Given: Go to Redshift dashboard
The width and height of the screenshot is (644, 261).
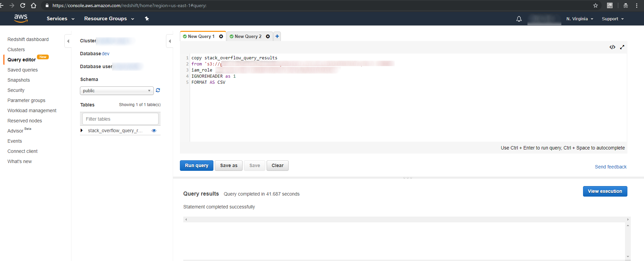Looking at the screenshot, I should [x=28, y=39].
